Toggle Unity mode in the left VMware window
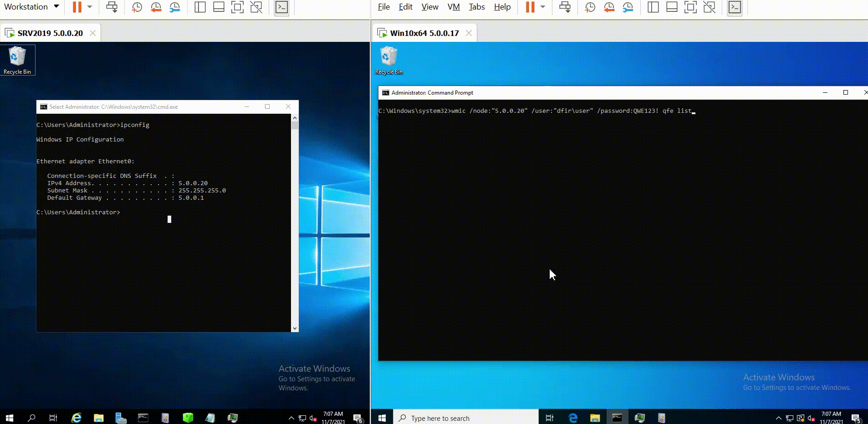The image size is (868, 424). point(256,7)
